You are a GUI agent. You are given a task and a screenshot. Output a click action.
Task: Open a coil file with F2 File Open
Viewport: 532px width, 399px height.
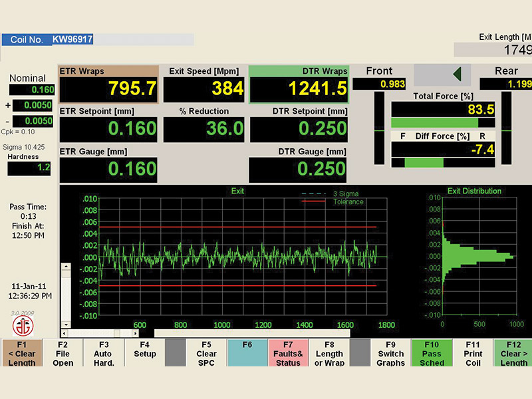(63, 354)
